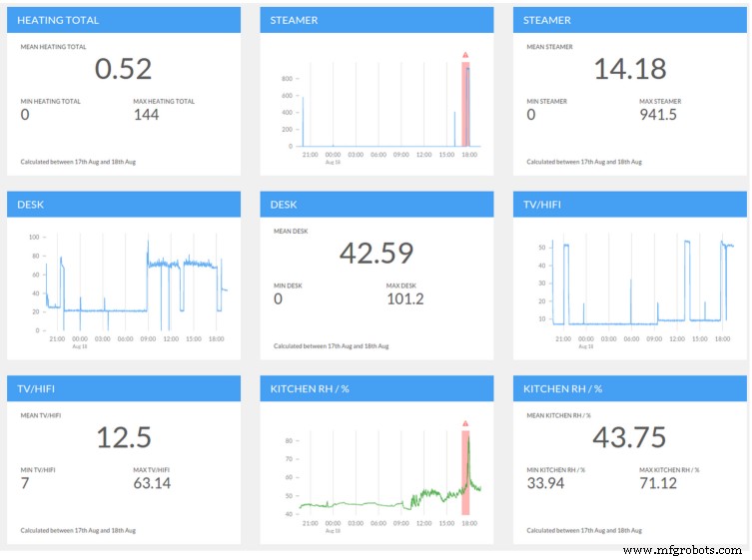Select the mean desk value 42.59
Viewport: 752px width, 560px height.
376,253
